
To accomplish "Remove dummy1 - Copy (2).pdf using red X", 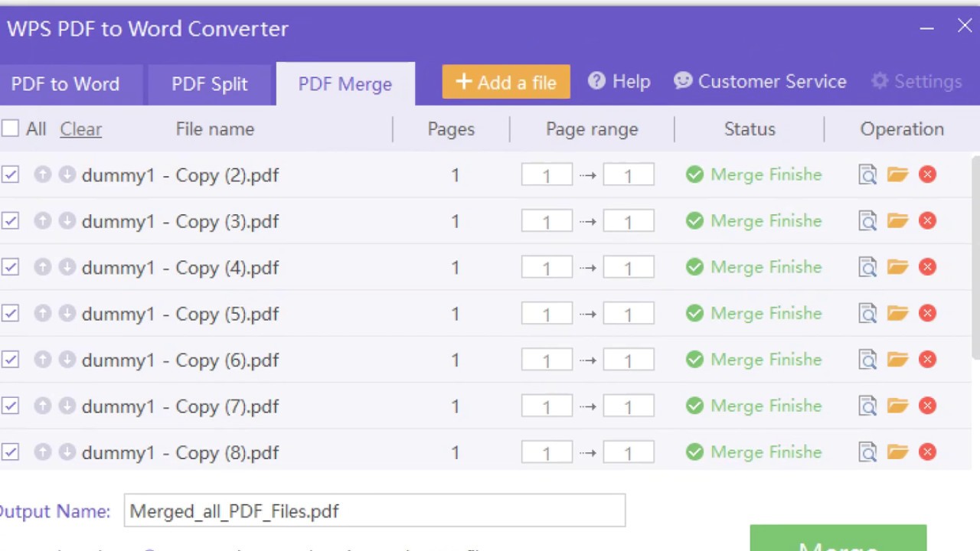I will coord(927,174).
